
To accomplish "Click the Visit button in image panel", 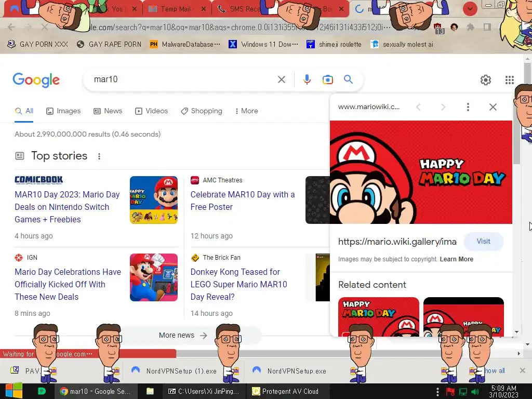I will 483,241.
